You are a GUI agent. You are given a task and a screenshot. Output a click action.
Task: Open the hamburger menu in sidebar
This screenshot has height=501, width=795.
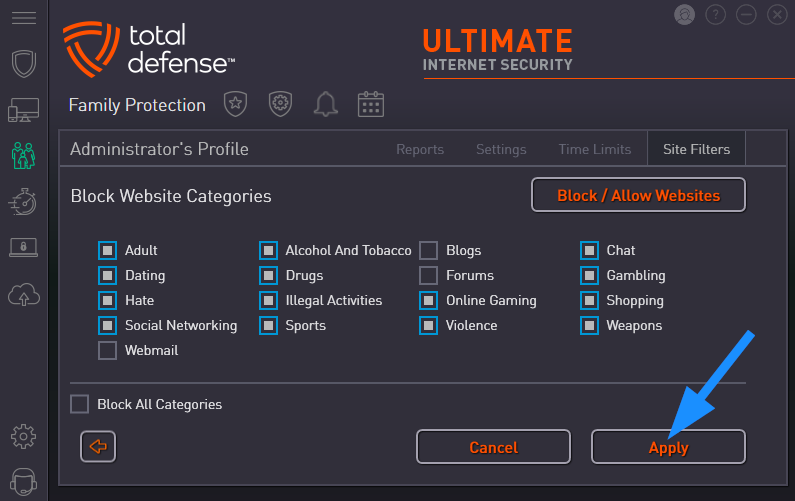coord(24,18)
